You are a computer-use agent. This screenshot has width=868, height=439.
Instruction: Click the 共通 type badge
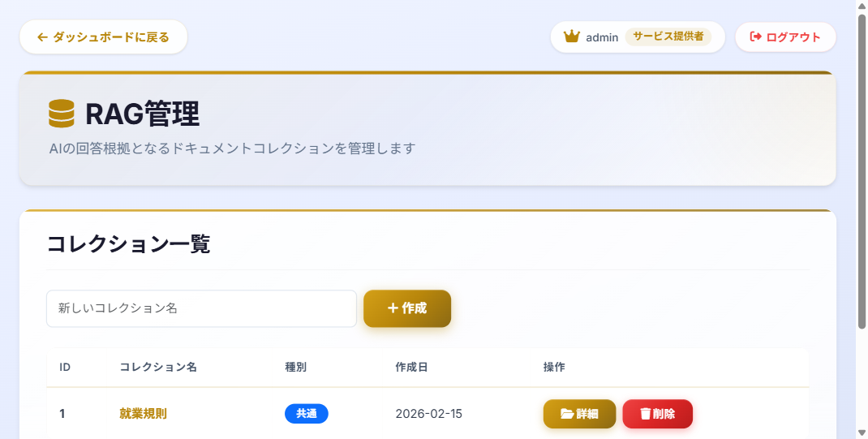coord(307,414)
